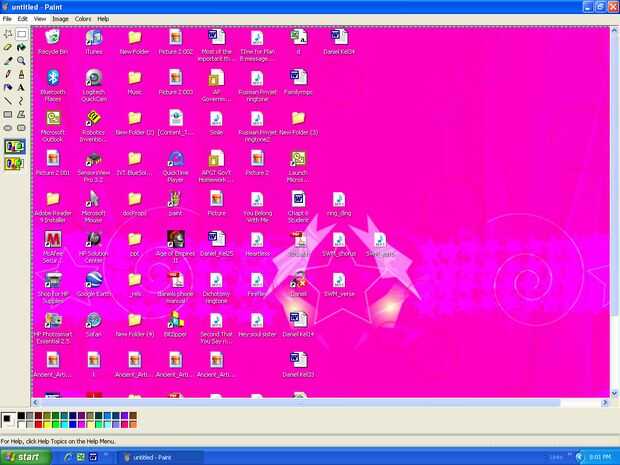The height and width of the screenshot is (465, 620).
Task: Click QuickTime Player icon in the canvas
Action: 176,166
